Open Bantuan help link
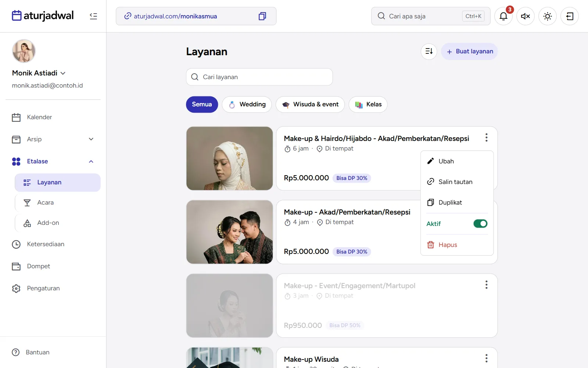This screenshot has height=368, width=588. [31, 352]
